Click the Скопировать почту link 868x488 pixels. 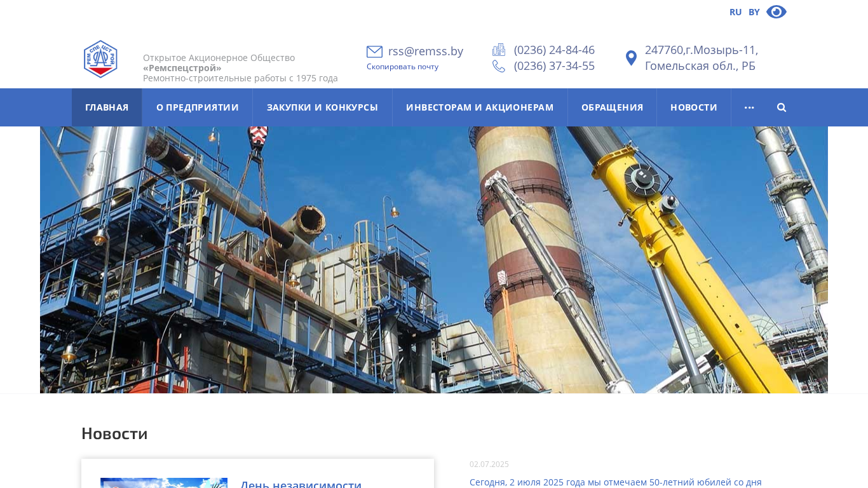pos(402,67)
